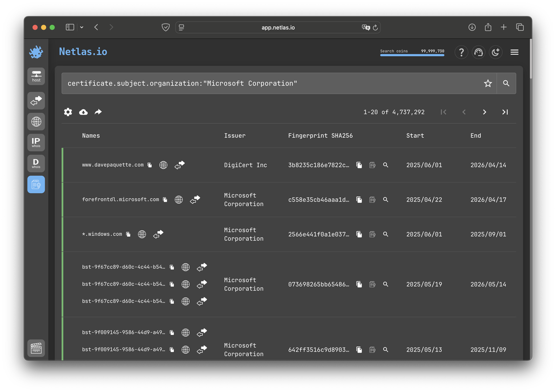The height and width of the screenshot is (392, 556).
Task: Click the Netlas.io logo link
Action: tap(83, 52)
